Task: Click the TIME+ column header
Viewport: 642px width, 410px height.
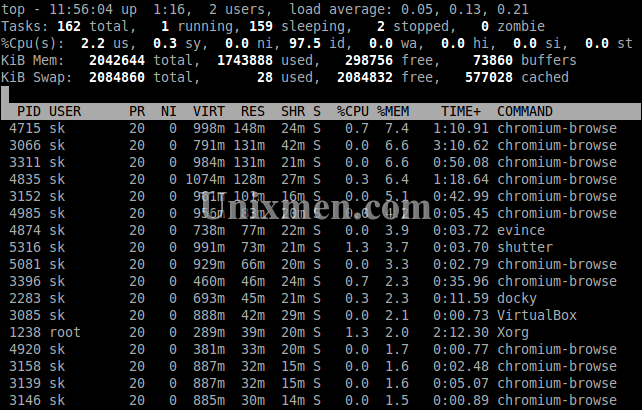Action: pos(461,111)
